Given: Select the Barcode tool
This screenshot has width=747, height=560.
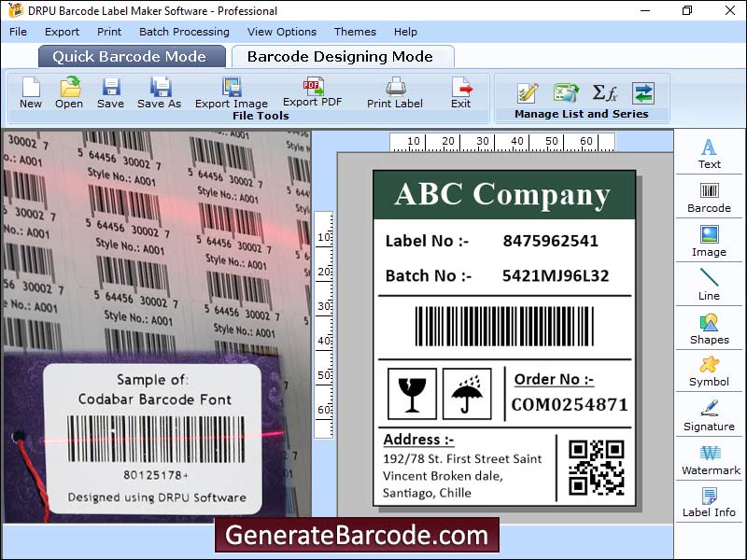Looking at the screenshot, I should pyautogui.click(x=709, y=196).
